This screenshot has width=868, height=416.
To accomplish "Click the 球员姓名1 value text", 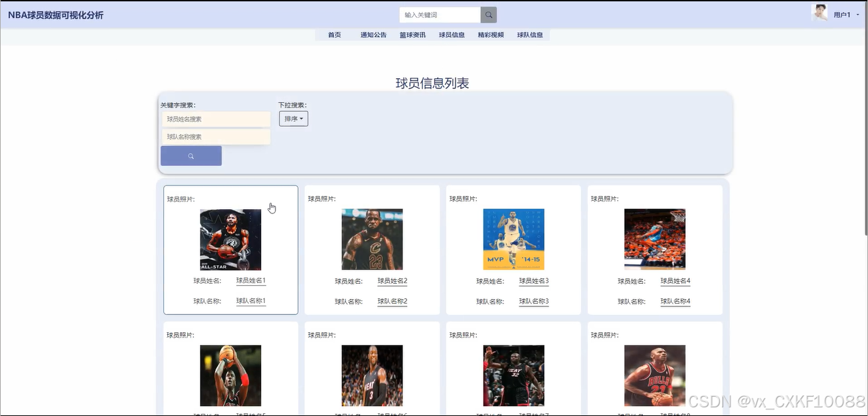I will pos(251,281).
